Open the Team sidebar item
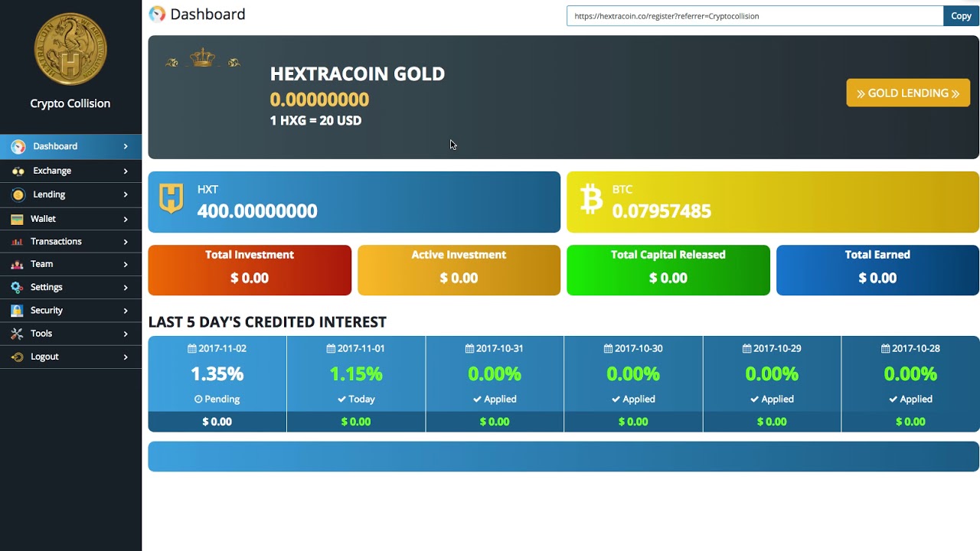 (x=70, y=264)
